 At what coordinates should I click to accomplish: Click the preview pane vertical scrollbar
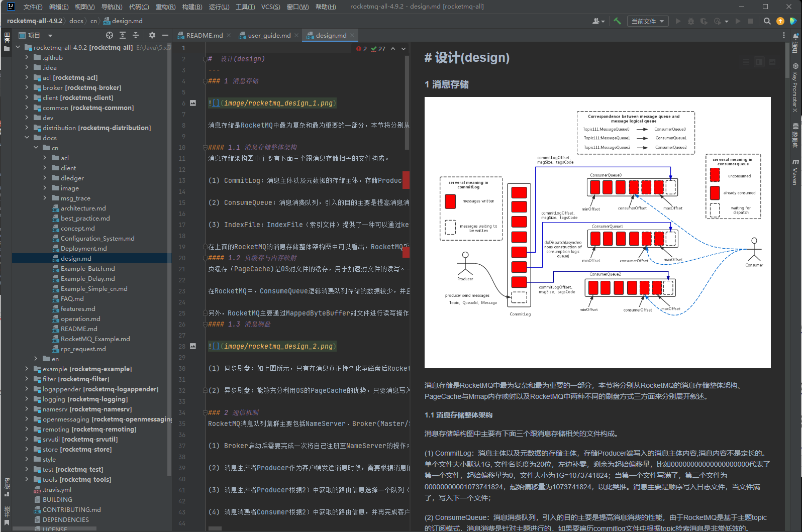pos(787,60)
